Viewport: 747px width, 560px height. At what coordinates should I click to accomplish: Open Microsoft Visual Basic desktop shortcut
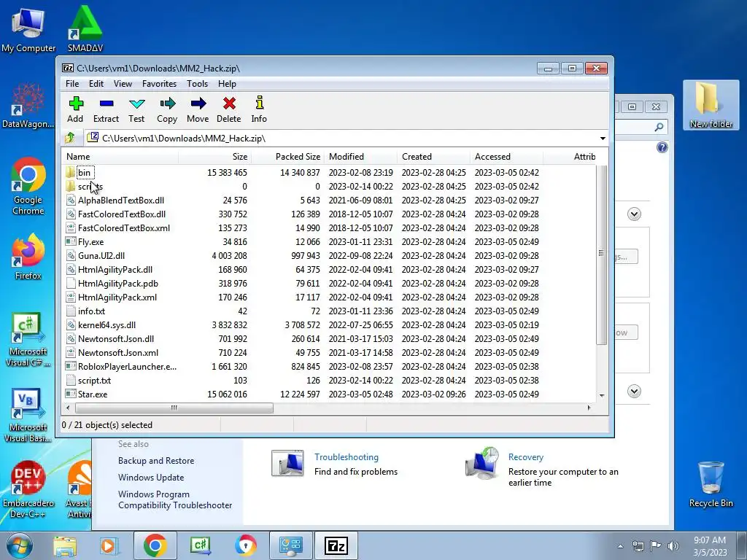(28, 415)
